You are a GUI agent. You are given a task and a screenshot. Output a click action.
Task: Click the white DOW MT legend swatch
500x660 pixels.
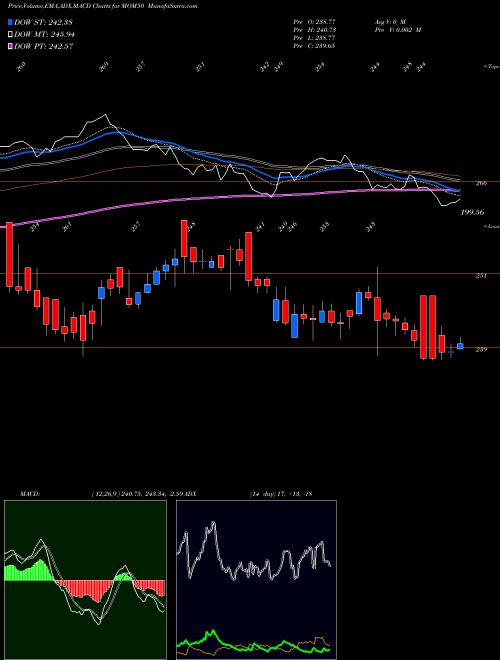tap(10, 34)
